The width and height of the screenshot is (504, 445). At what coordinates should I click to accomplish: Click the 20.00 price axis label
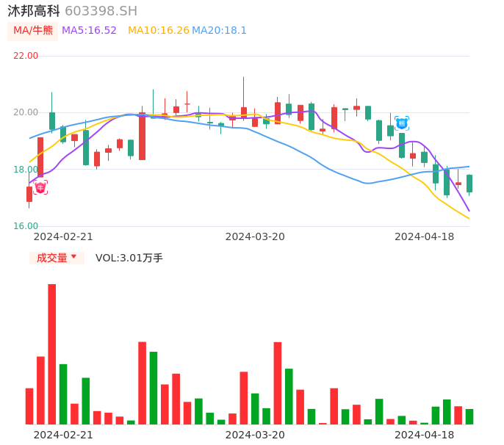click(26, 112)
